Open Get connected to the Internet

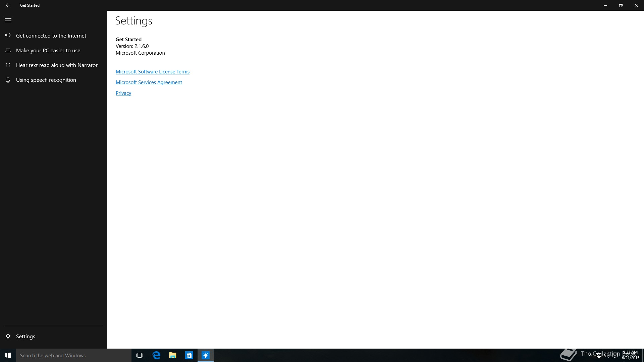pyautogui.click(x=54, y=36)
